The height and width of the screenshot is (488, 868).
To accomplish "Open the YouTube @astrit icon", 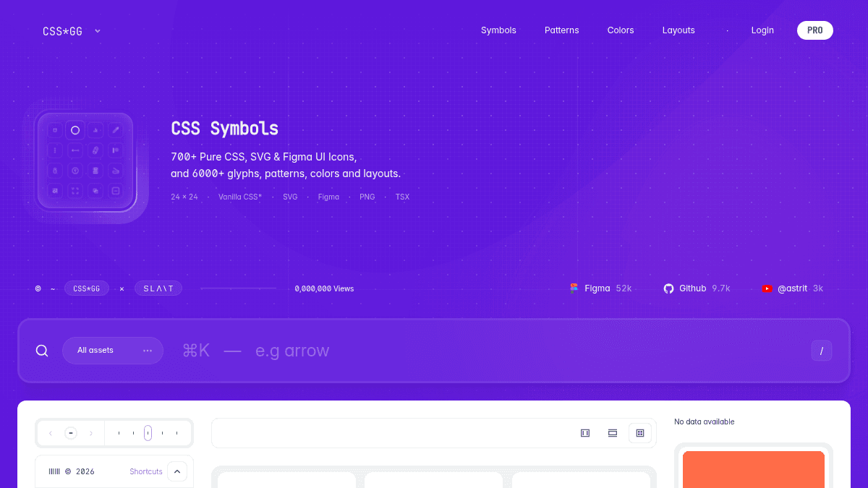I will (x=767, y=288).
